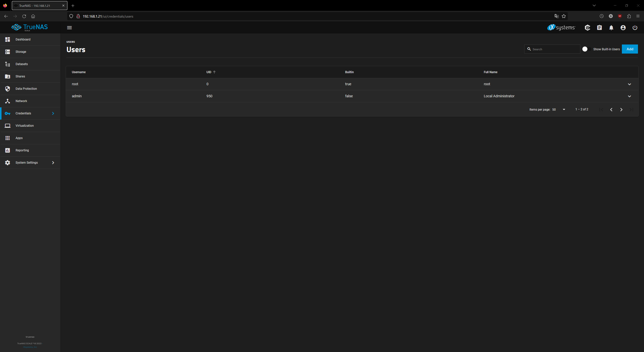Open the power menu in the top bar

pyautogui.click(x=635, y=28)
